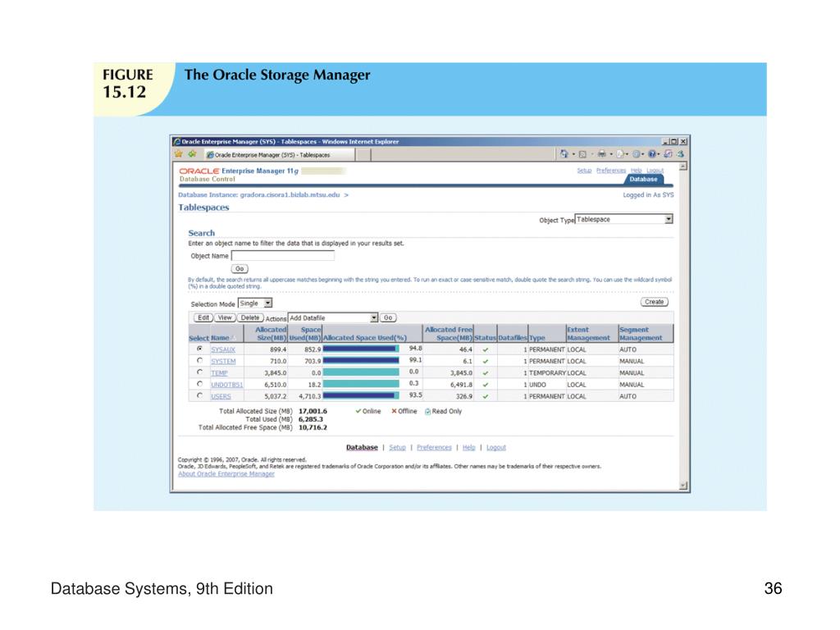Open the Print icon dropdown arrow in IE toolbar
840x630 pixels.
610,155
